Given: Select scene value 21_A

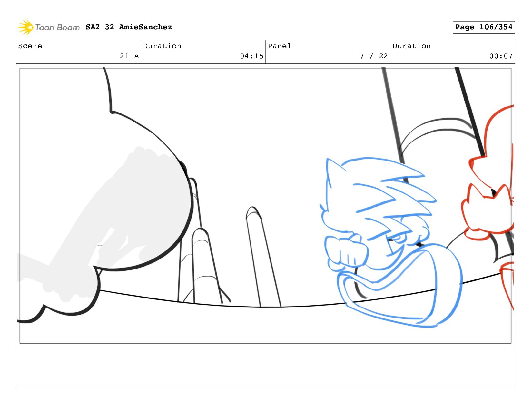Looking at the screenshot, I should click(129, 56).
